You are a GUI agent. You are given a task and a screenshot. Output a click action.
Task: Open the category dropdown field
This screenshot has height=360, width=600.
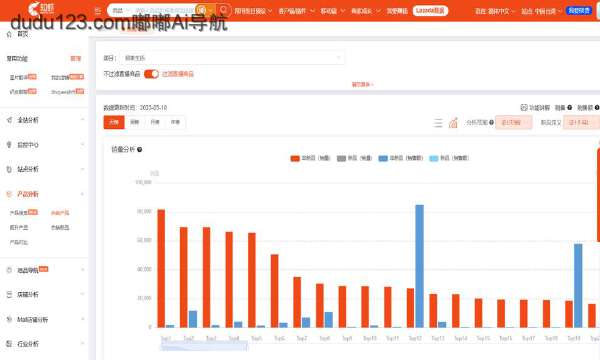[x=232, y=58]
